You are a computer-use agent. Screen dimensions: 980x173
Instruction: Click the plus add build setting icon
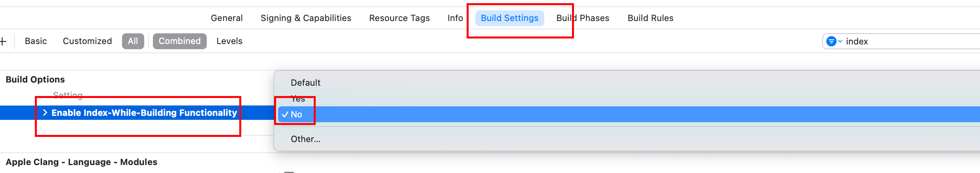pyautogui.click(x=3, y=41)
